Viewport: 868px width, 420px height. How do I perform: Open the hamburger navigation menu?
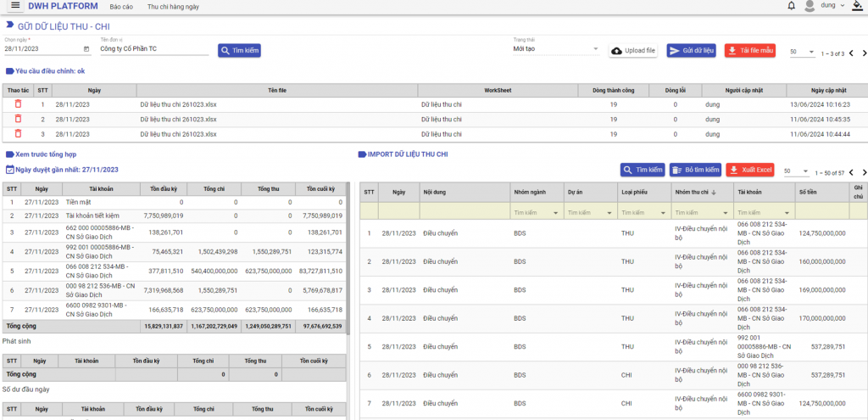15,6
